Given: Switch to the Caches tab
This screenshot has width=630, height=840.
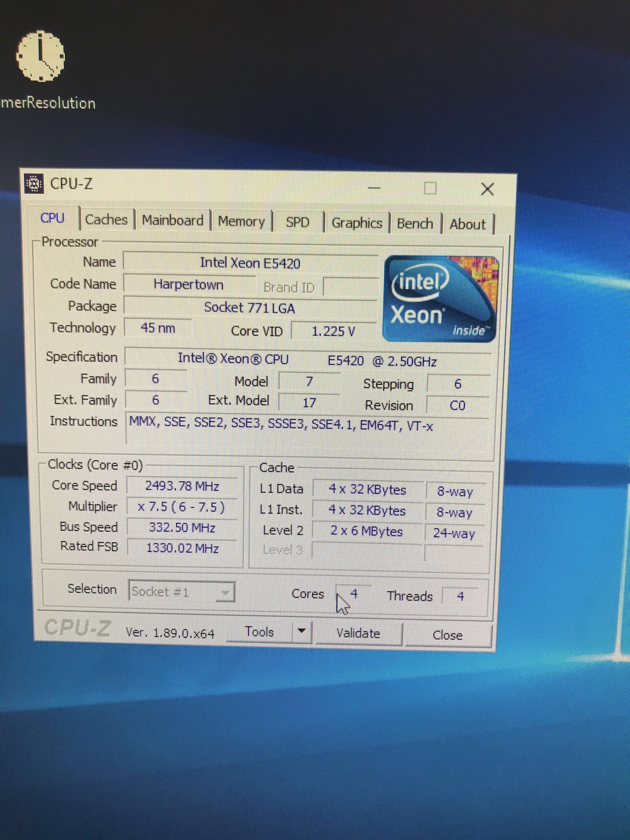Looking at the screenshot, I should click(106, 220).
